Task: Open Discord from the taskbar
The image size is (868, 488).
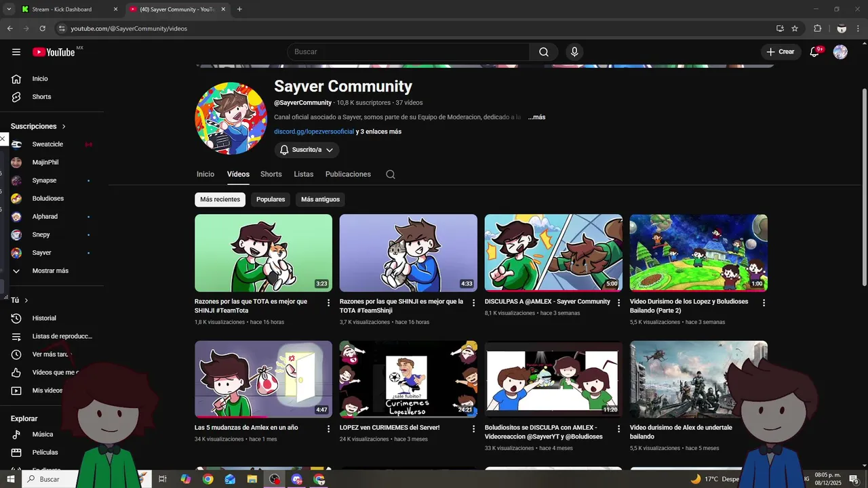Action: (x=297, y=479)
